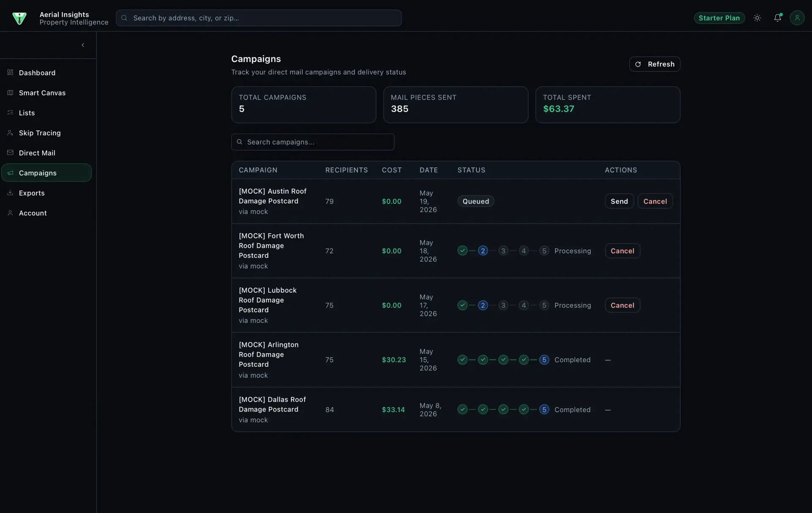The image size is (812, 513).
Task: Click step 5 circle in Dallas progress
Action: [x=544, y=409]
